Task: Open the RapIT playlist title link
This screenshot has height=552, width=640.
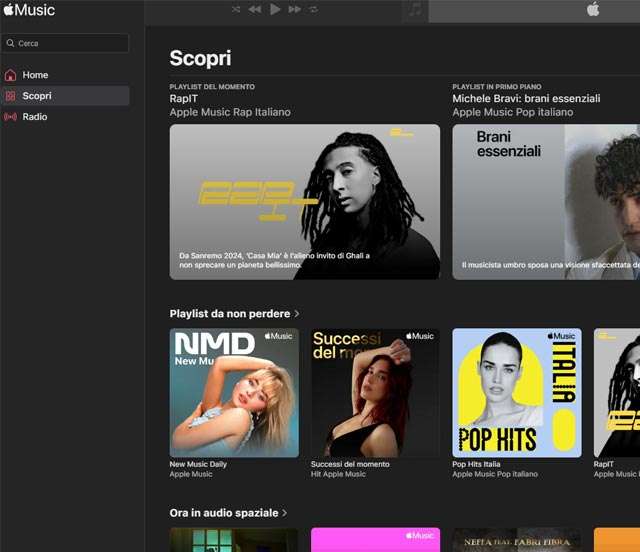Action: click(x=184, y=99)
